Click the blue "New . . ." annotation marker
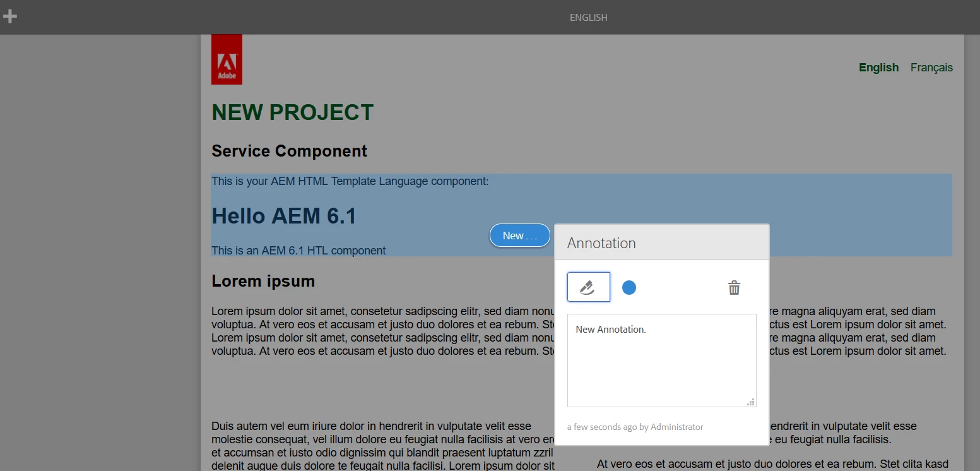This screenshot has width=980, height=471. (520, 235)
